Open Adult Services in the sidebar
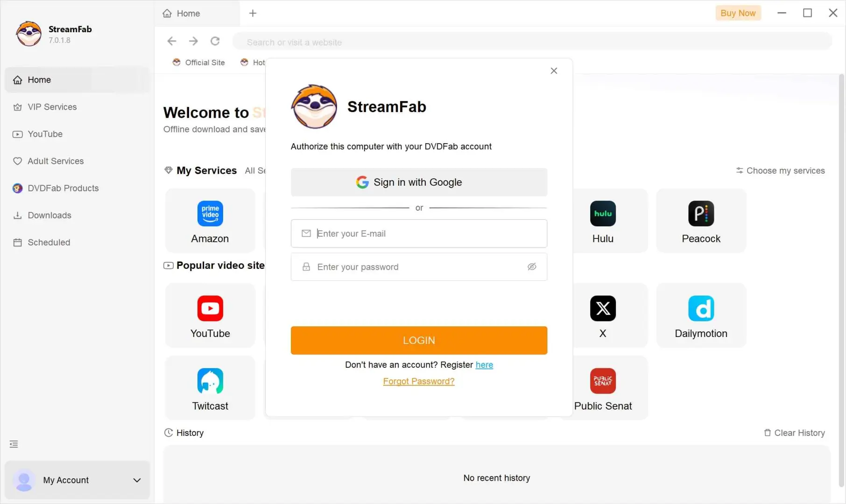Screen dimensions: 846x504 [x=78, y=161]
